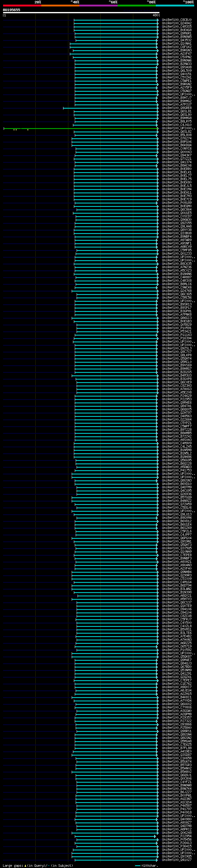Viewport: 197px width, 868px height.
Task: Open label UniRef100_C5YZA1
Action: point(176,78)
